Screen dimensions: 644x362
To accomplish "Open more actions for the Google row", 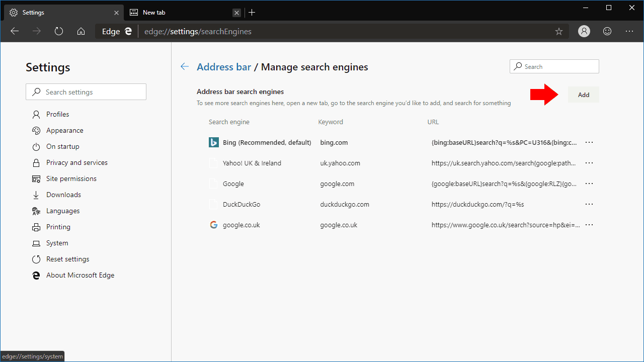I will pos(589,184).
